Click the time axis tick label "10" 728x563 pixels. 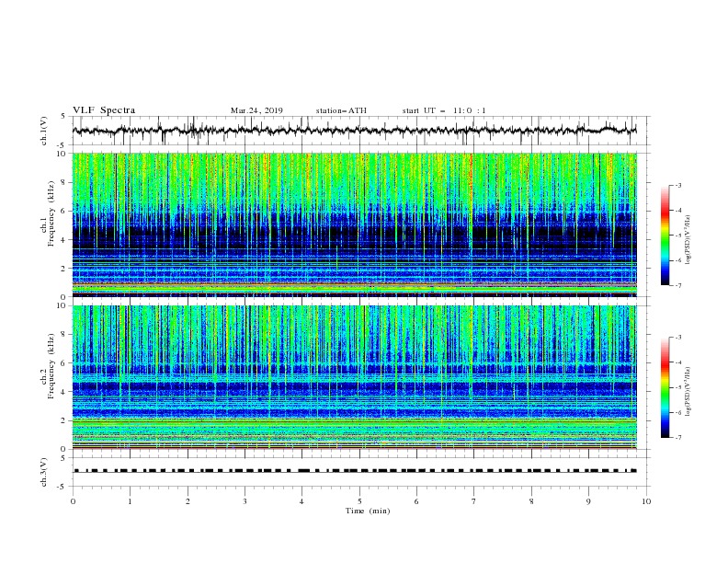point(646,501)
